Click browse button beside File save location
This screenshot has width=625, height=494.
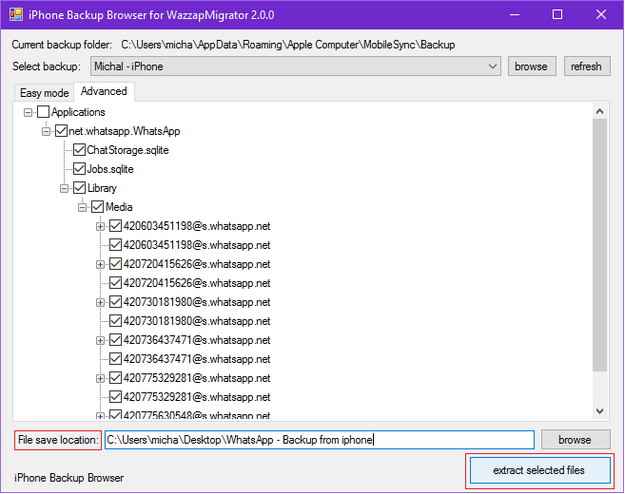tap(575, 440)
